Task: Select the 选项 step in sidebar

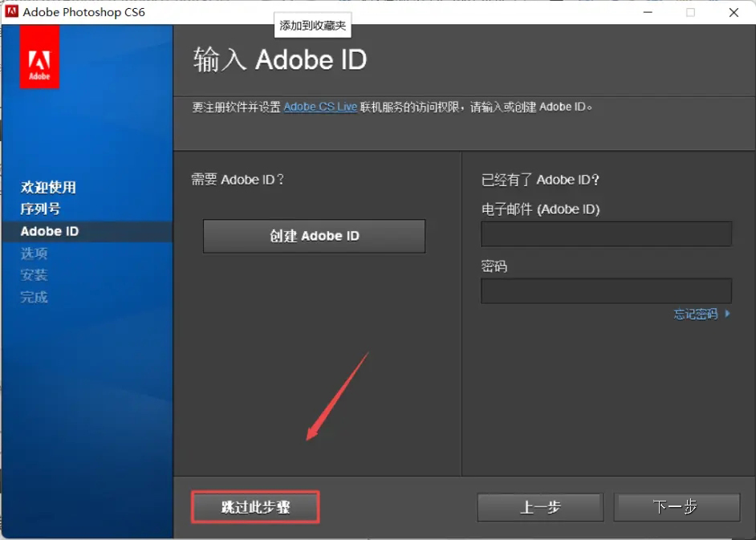Action: (x=35, y=254)
